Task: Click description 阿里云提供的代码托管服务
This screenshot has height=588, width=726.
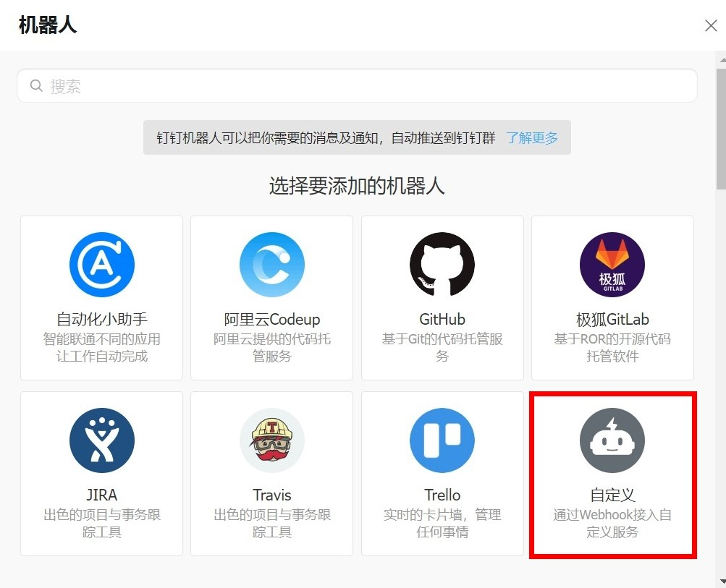Action: (272, 347)
